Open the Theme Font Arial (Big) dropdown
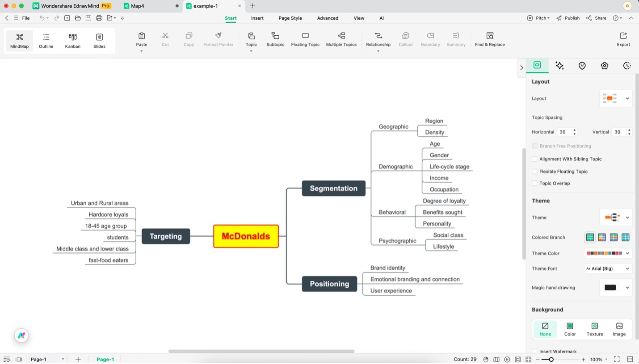The width and height of the screenshot is (639, 364). coord(608,268)
